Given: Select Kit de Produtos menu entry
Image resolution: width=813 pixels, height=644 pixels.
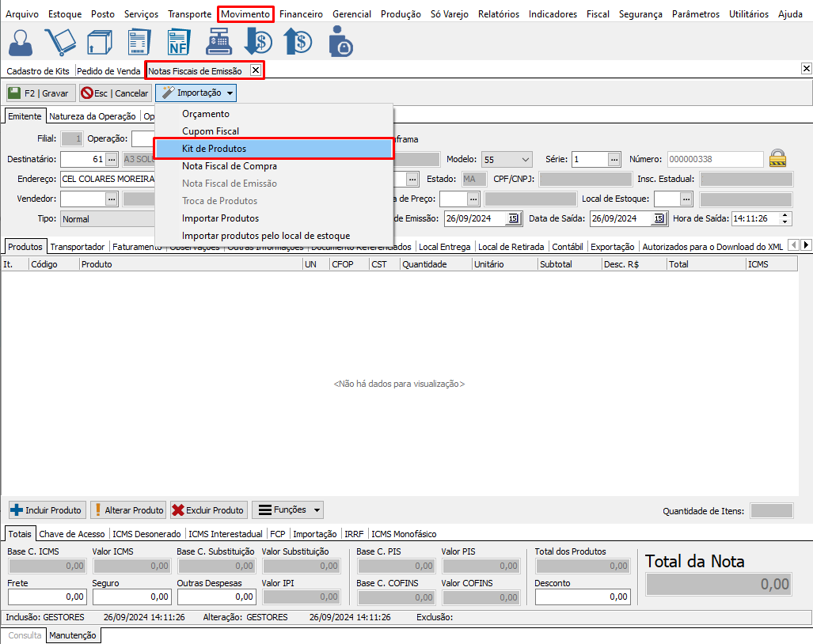Looking at the screenshot, I should (274, 149).
